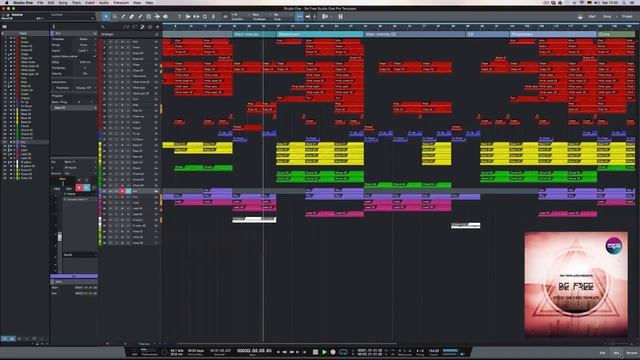640x360 pixels.
Task: Select the 'Main melody' arranger section
Action: click(254, 34)
